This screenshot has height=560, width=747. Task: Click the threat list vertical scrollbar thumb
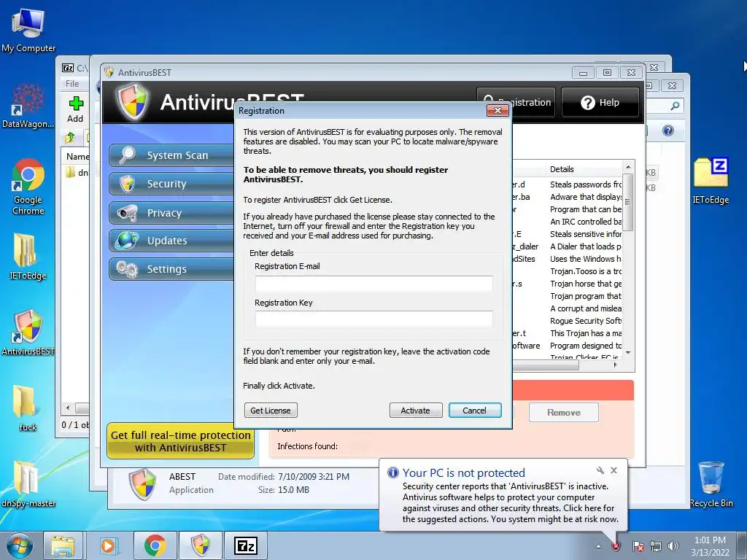coord(628,203)
